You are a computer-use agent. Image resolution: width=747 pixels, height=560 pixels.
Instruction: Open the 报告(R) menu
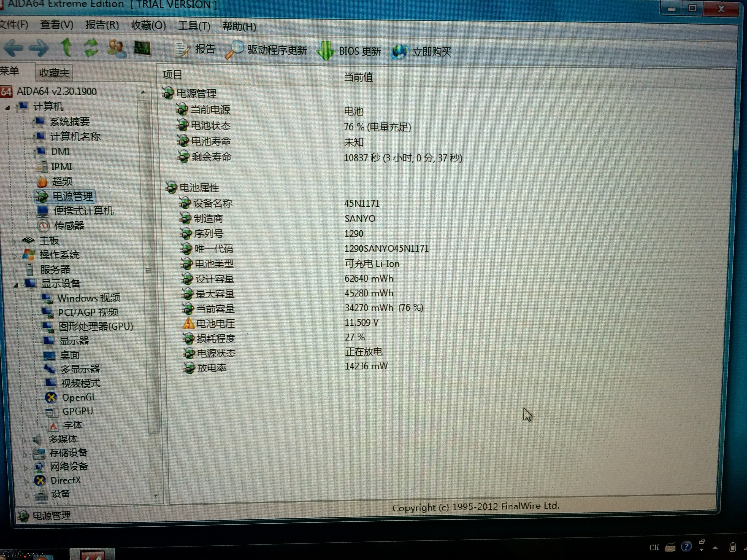click(102, 25)
